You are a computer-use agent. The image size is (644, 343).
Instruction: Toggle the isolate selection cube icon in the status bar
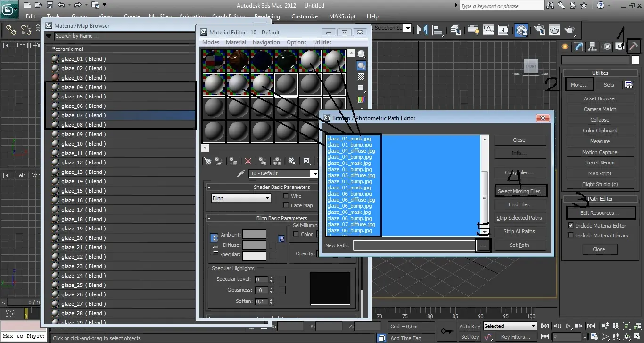point(382,337)
